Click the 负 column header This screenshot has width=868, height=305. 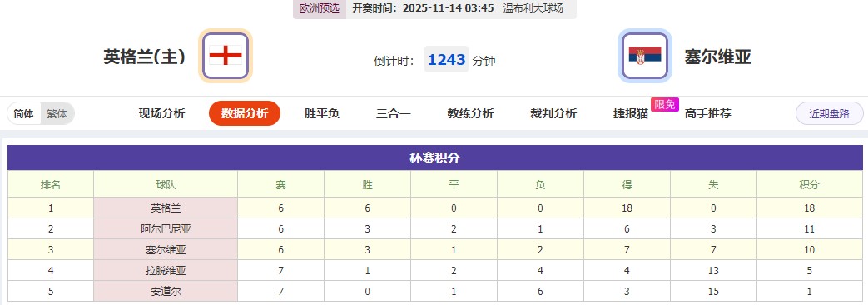tap(540, 185)
